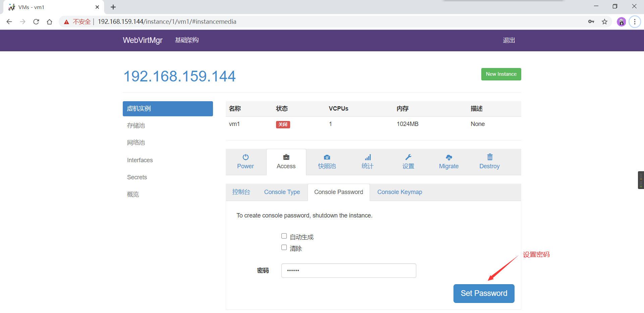Click the browser back arrow

[9, 22]
